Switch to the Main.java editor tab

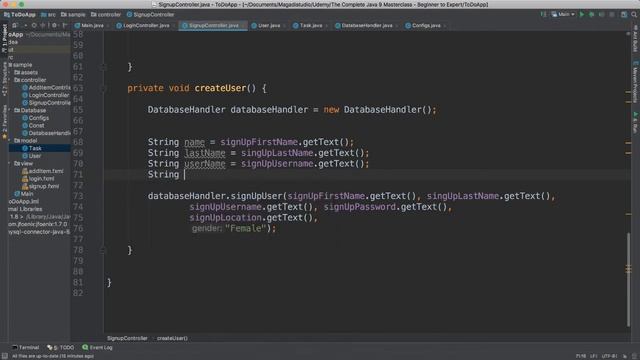point(89,25)
